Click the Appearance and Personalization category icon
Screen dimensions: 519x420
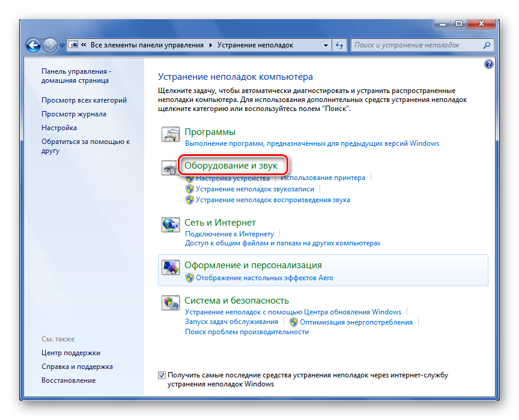pos(171,268)
